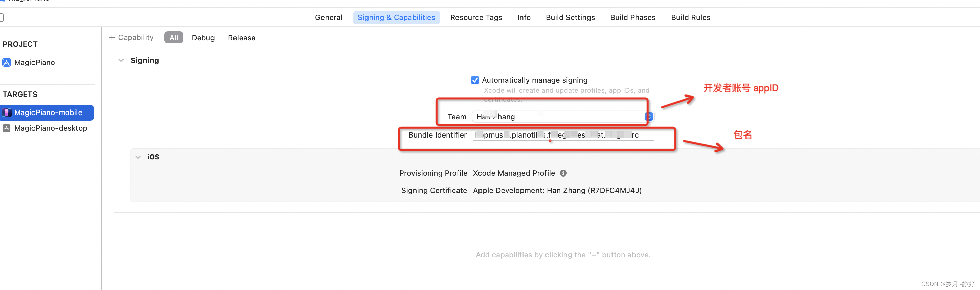Click the Signing Certificate value
The image size is (980, 290).
tap(557, 190)
